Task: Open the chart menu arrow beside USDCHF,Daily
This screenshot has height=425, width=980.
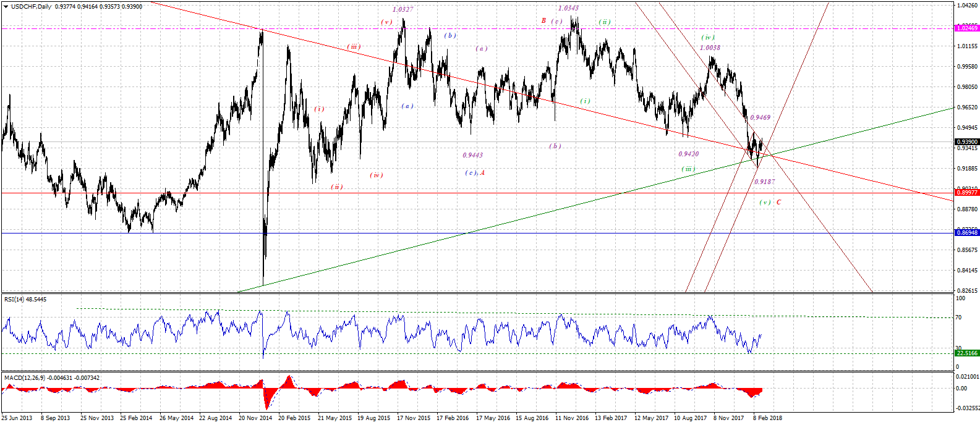Action: (x=6, y=7)
